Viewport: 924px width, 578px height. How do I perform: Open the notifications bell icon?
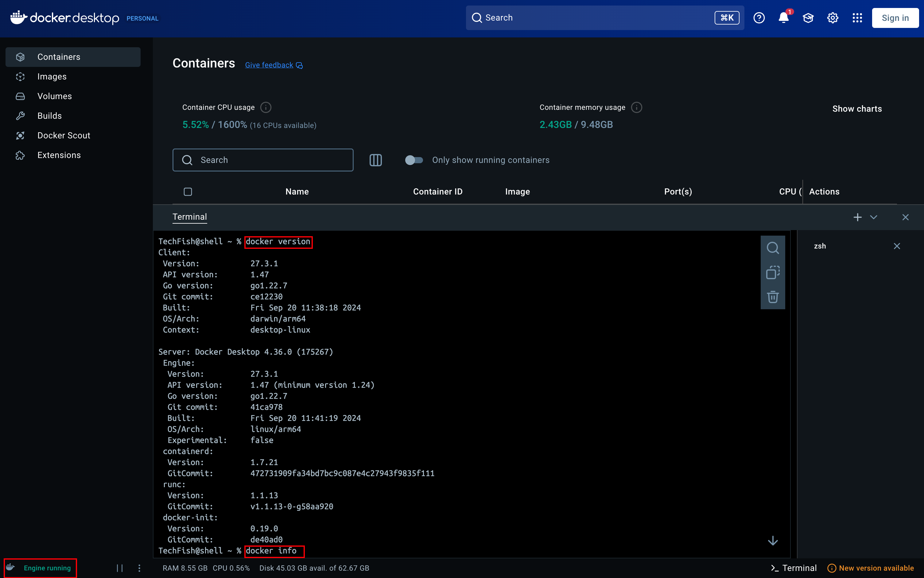click(x=783, y=18)
